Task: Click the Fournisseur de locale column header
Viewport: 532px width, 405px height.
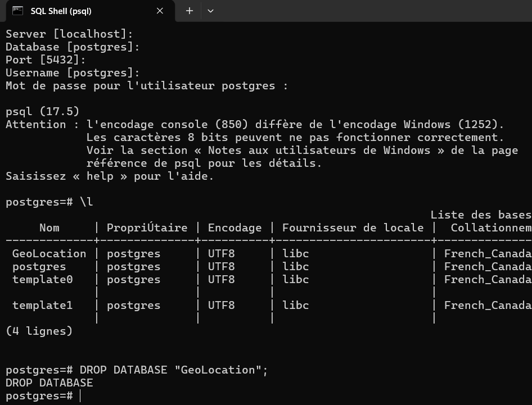Action: [x=353, y=228]
